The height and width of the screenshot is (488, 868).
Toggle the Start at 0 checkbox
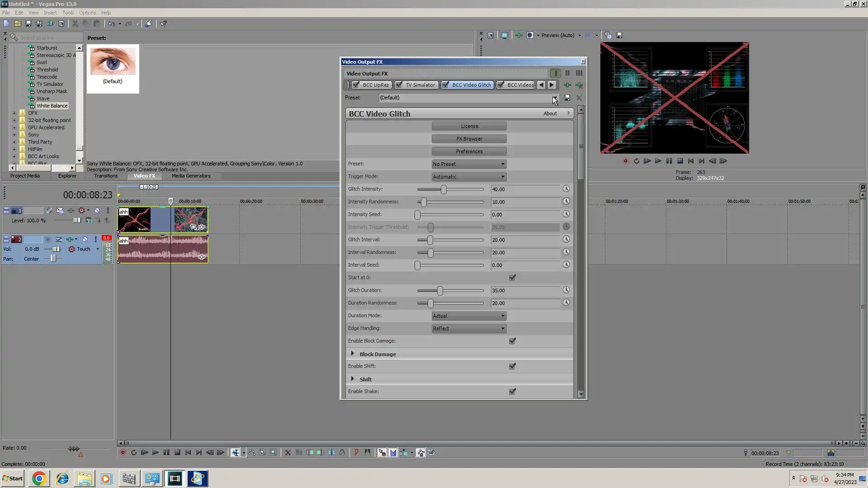512,278
